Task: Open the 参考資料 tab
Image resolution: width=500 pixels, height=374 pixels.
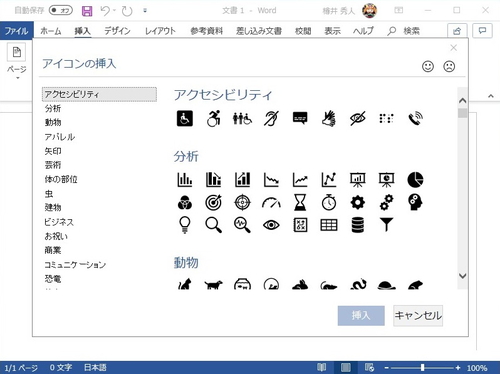Action: (207, 31)
